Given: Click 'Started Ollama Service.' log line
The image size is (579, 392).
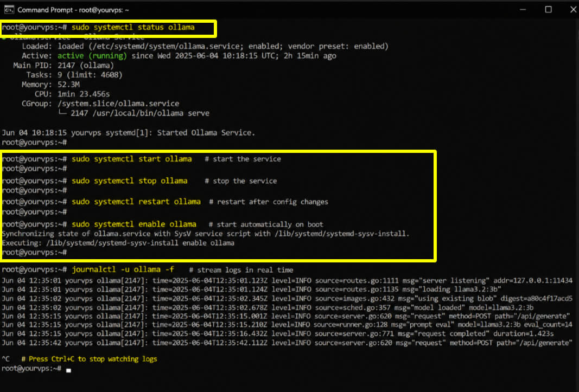Looking at the screenshot, I should (x=129, y=133).
